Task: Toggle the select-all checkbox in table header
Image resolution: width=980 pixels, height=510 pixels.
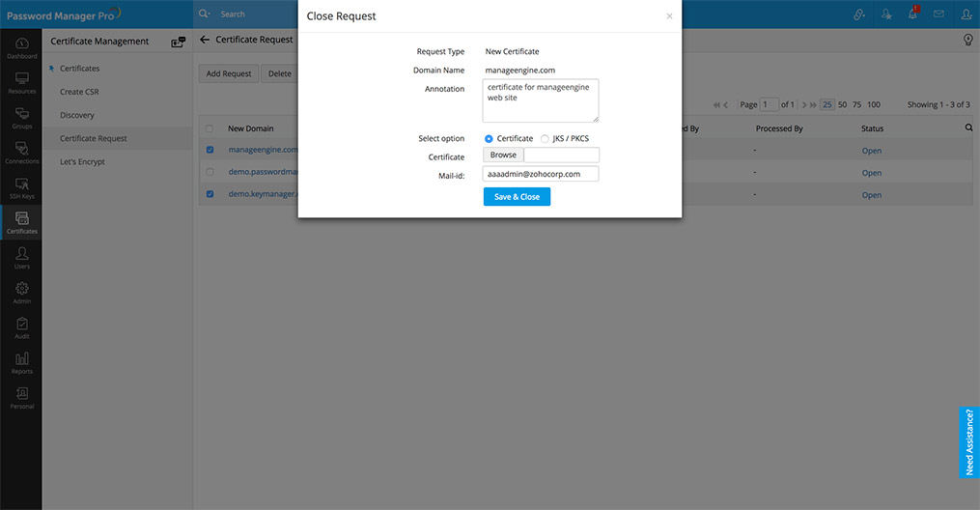Action: pos(210,128)
